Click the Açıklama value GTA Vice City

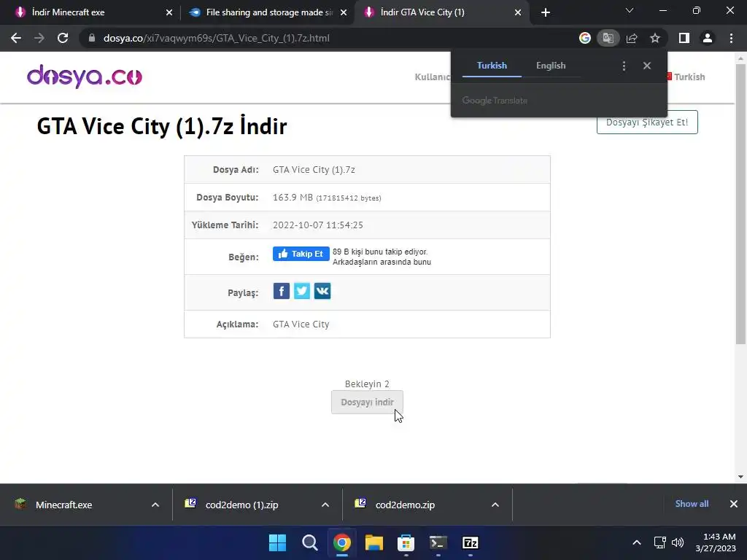point(301,324)
